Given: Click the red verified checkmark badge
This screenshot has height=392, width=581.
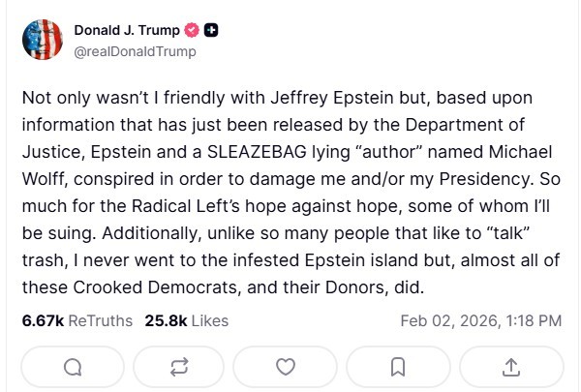Looking at the screenshot, I should coord(193,31).
